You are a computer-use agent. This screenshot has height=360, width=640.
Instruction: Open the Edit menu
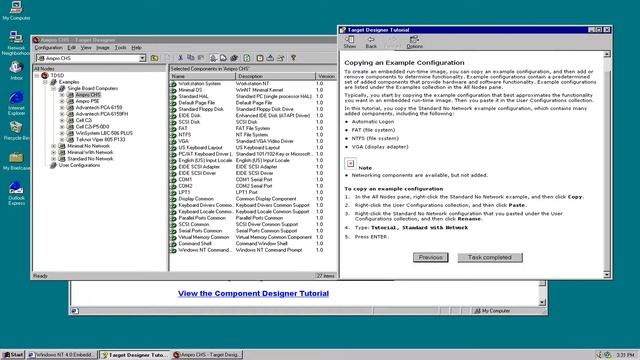[x=71, y=48]
